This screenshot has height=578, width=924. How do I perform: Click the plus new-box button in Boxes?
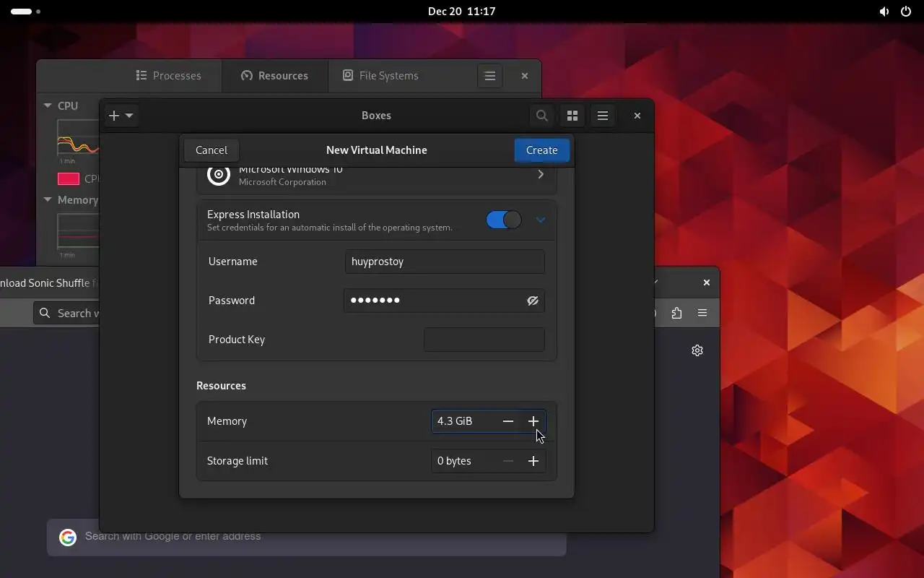tap(121, 116)
